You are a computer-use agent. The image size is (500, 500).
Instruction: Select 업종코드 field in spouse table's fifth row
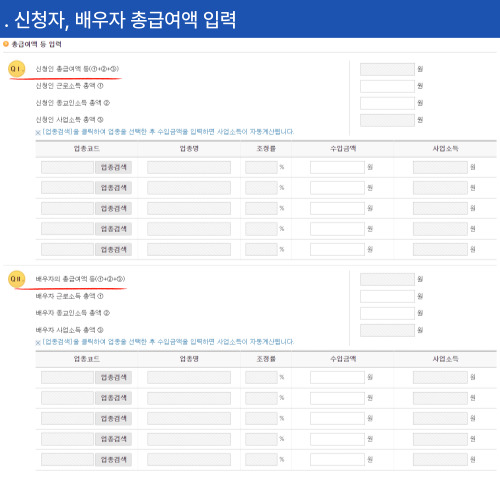coord(67,460)
